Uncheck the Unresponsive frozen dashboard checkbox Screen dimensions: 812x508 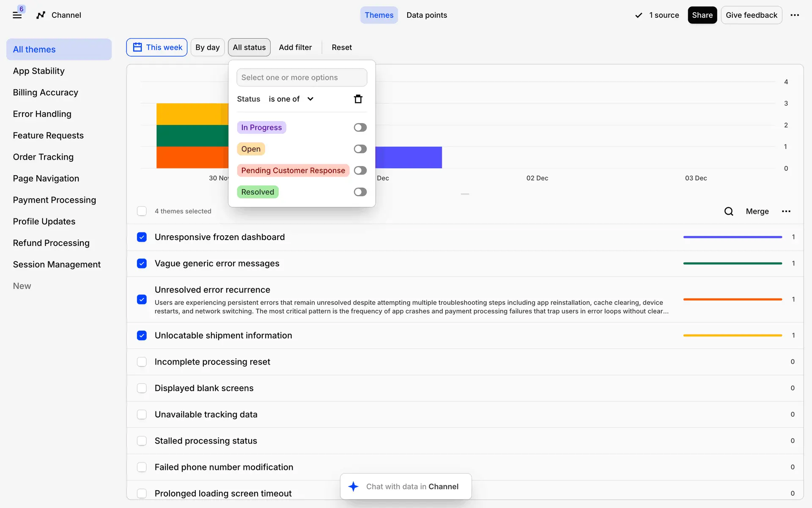point(142,237)
